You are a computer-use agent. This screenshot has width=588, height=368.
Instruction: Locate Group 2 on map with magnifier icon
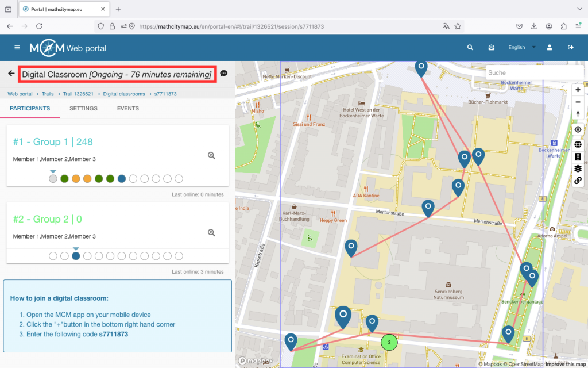click(x=211, y=232)
